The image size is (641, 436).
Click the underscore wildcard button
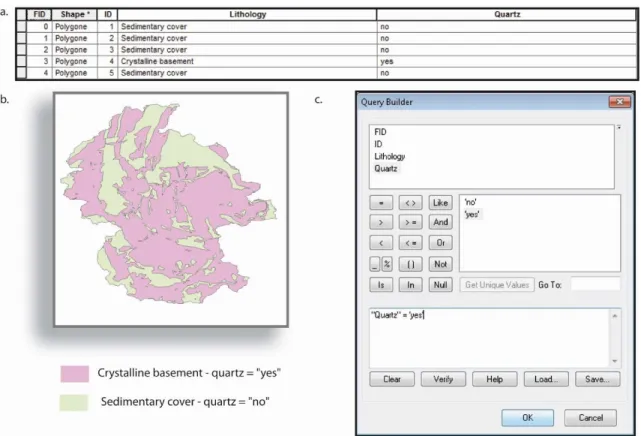pos(374,264)
